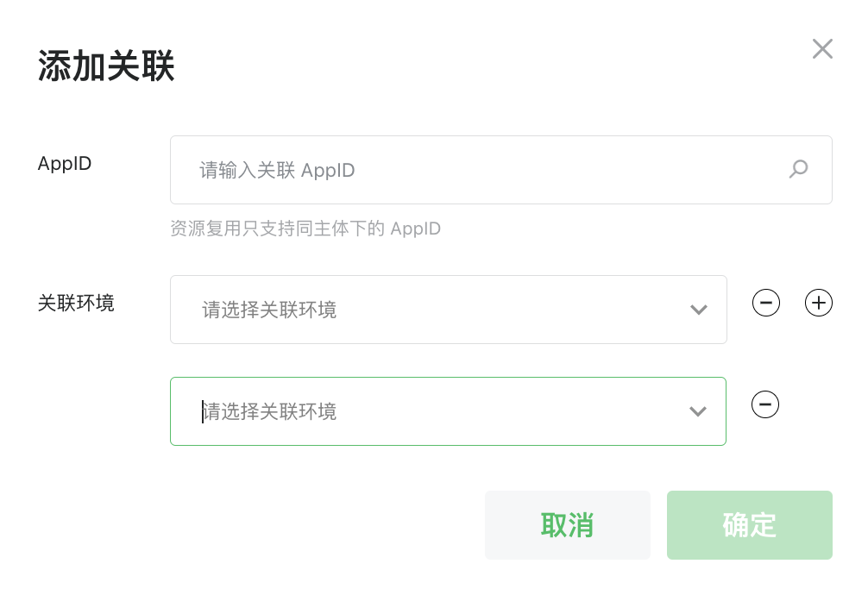The width and height of the screenshot is (868, 595).
Task: Focus the 请输入关联 AppID input field
Action: click(501, 170)
